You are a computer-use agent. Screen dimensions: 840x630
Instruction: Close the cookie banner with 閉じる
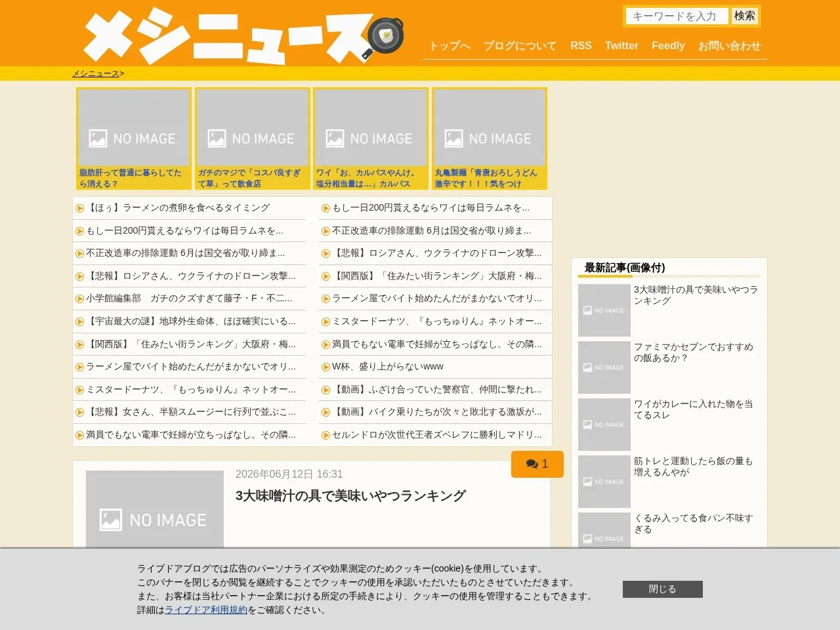pyautogui.click(x=663, y=589)
